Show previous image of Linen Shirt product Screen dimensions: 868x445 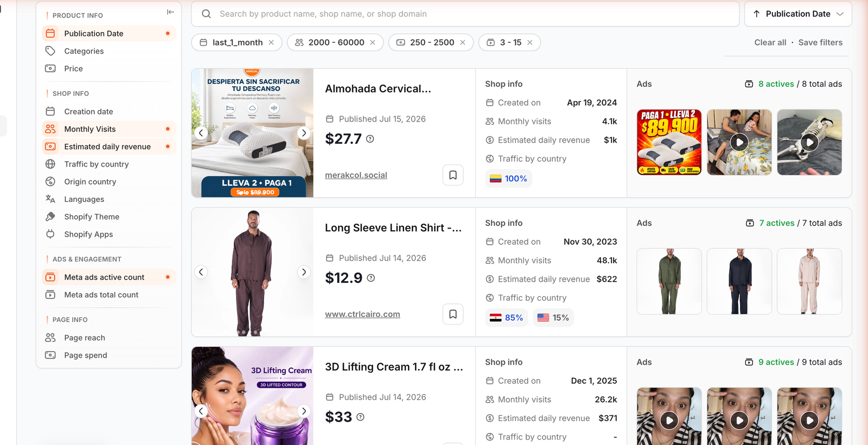[x=201, y=272]
